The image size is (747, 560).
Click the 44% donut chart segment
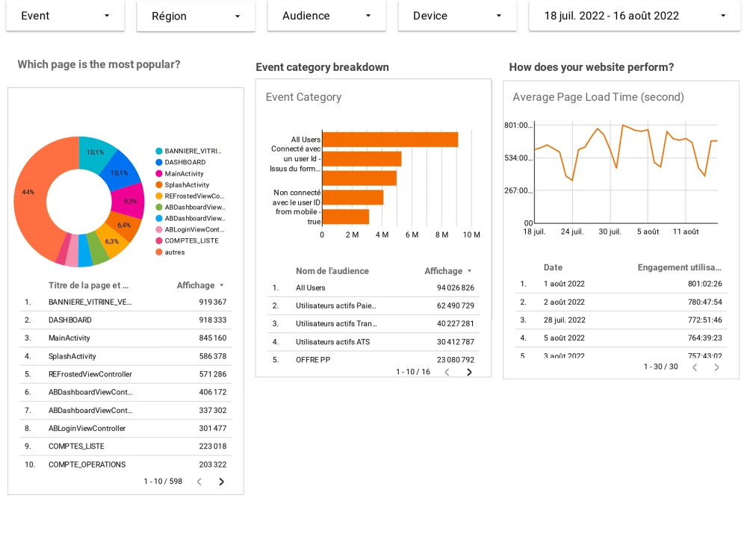pos(30,192)
